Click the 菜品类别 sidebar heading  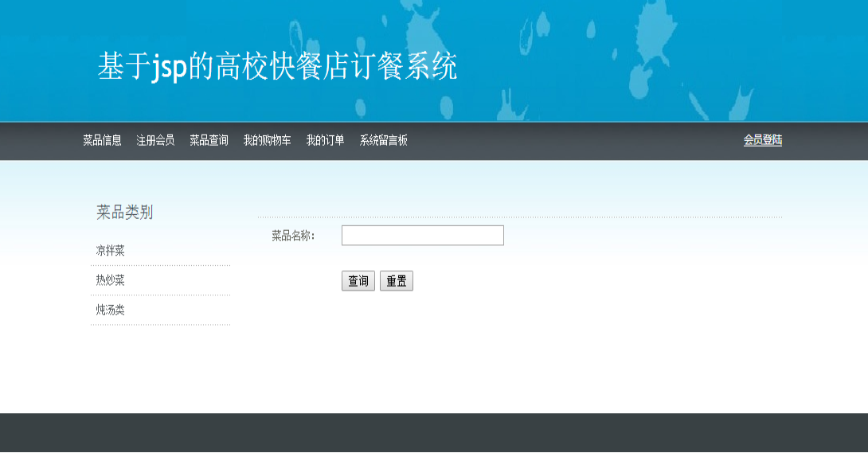[x=124, y=213]
